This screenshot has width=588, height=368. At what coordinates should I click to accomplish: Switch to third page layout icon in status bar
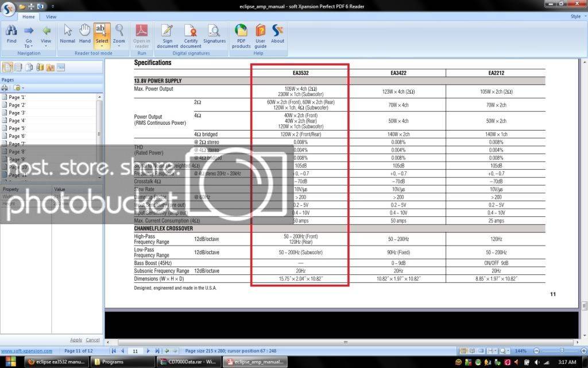(481, 351)
